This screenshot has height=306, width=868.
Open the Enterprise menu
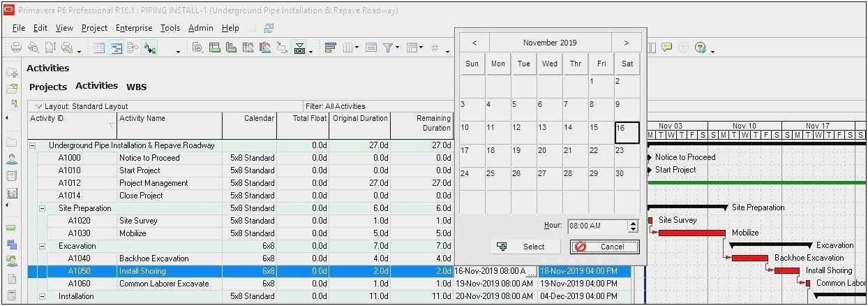(x=133, y=28)
